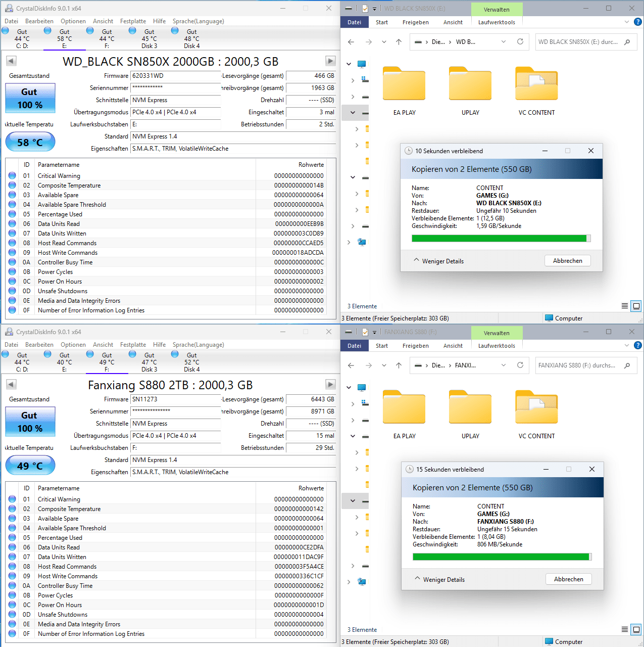Screen dimensions: 644x647
Task: Expand the ribbon chevron in WD BLACK Explorer
Action: [627, 22]
